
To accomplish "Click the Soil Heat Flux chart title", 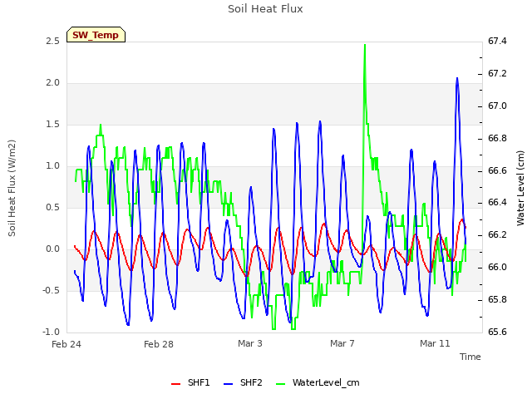I will tap(265, 9).
